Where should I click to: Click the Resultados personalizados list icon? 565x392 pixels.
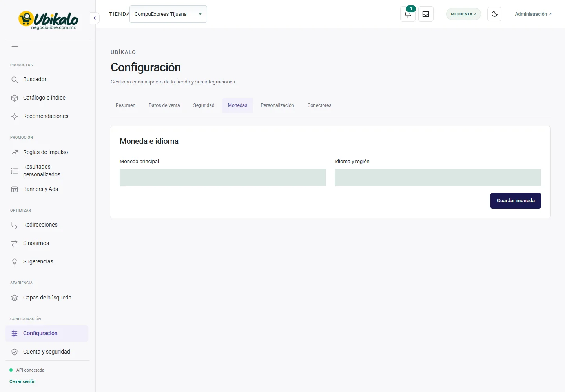coord(15,171)
